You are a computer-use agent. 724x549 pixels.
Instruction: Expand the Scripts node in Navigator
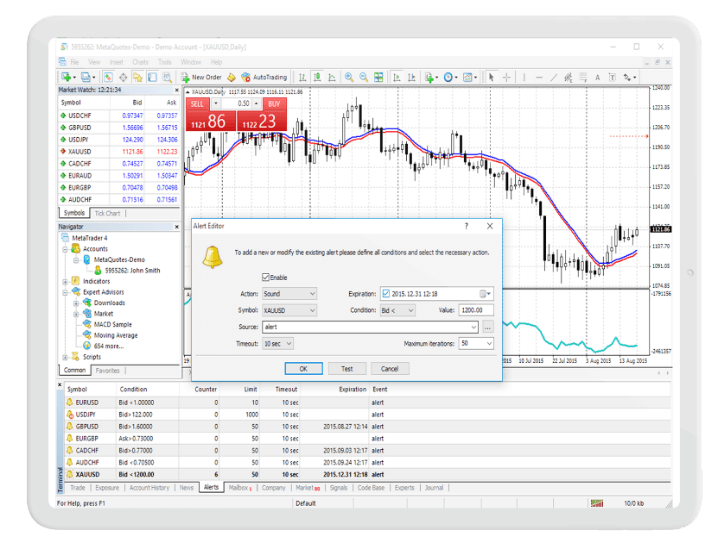[65, 357]
